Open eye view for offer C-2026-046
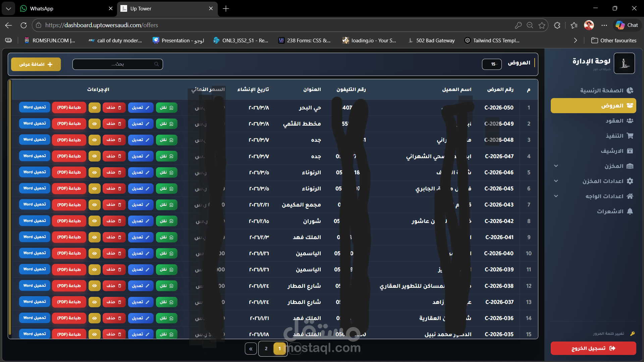 (x=95, y=172)
